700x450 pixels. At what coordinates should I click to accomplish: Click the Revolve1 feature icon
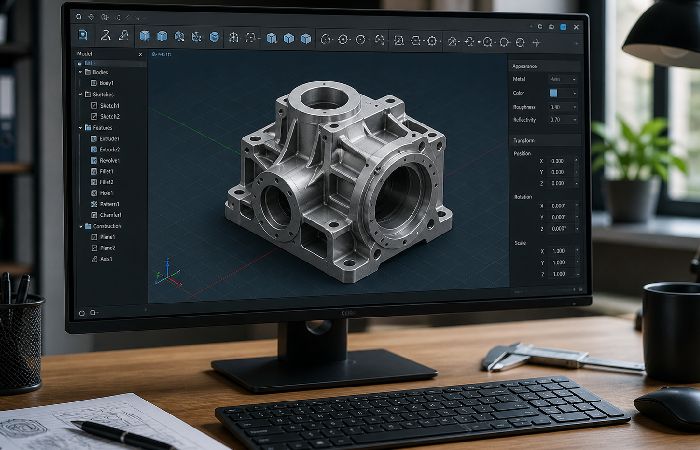[x=94, y=160]
